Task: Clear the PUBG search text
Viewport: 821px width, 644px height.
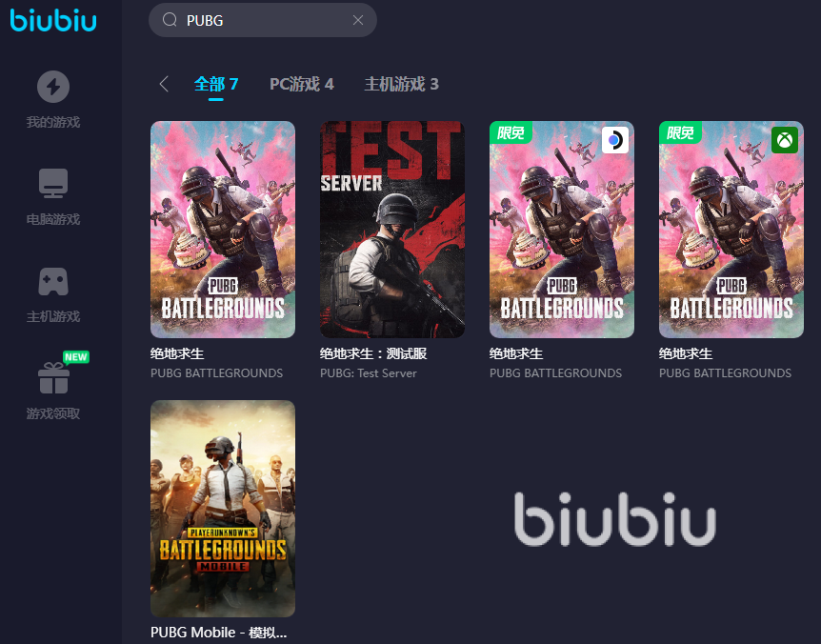Action: point(358,20)
